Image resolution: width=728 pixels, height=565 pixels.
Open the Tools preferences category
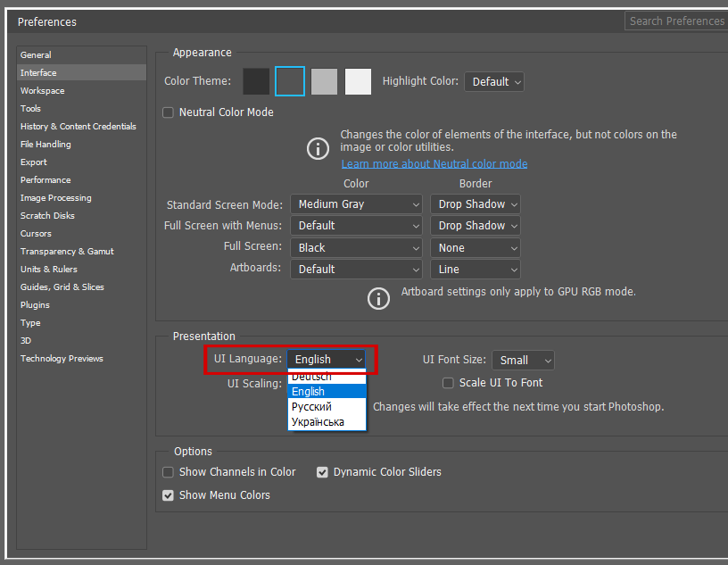tap(82, 108)
